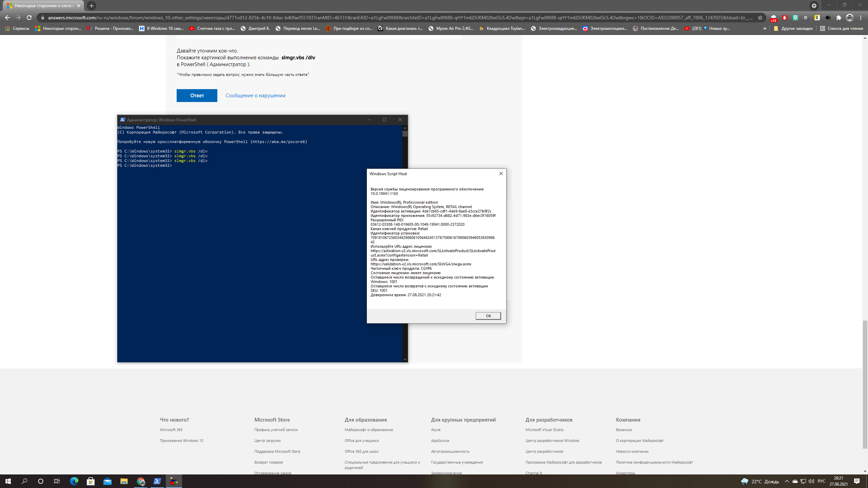Viewport: 868px width, 488px height.
Task: Open Mail app from taskbar
Action: click(107, 481)
